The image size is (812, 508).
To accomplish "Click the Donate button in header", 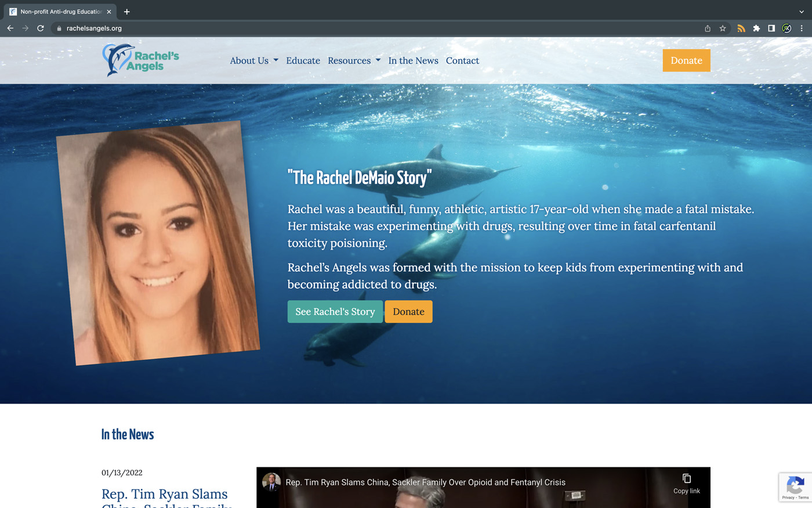I will pos(686,60).
